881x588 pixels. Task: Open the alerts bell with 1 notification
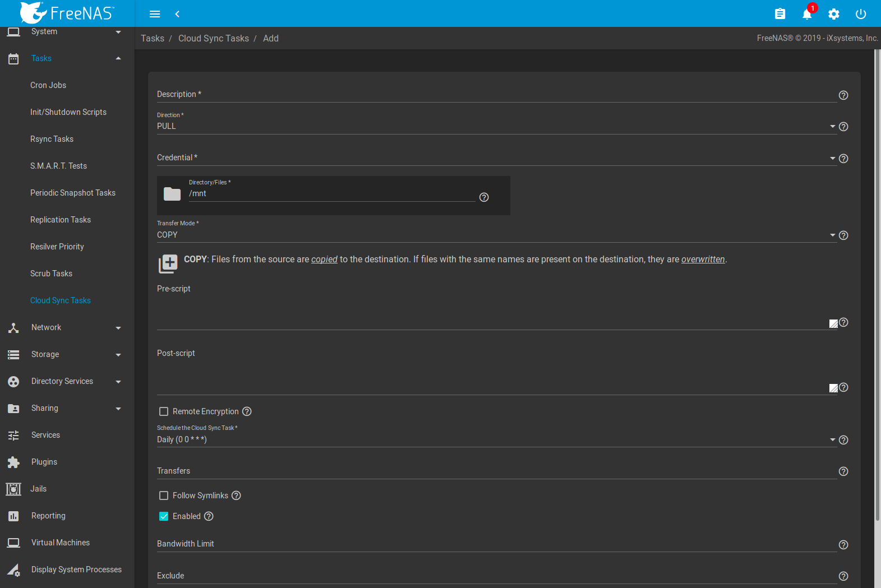click(x=808, y=14)
